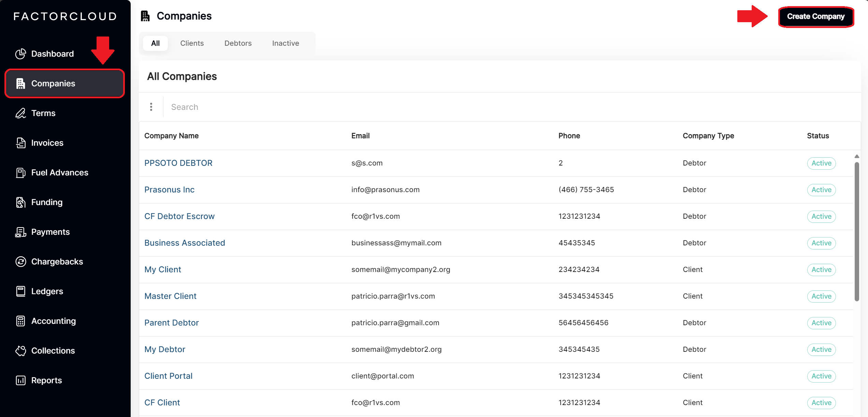868x417 pixels.
Task: Select the Terms sidebar icon
Action: tap(43, 113)
